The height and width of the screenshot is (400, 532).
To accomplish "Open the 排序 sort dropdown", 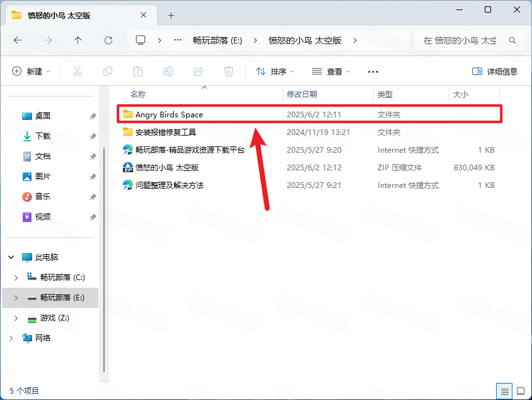I will [275, 72].
